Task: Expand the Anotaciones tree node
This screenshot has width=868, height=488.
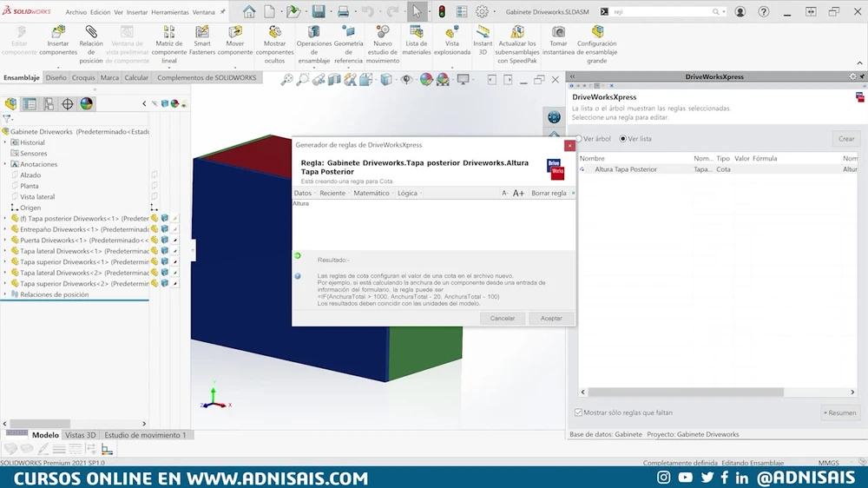Action: [5, 164]
